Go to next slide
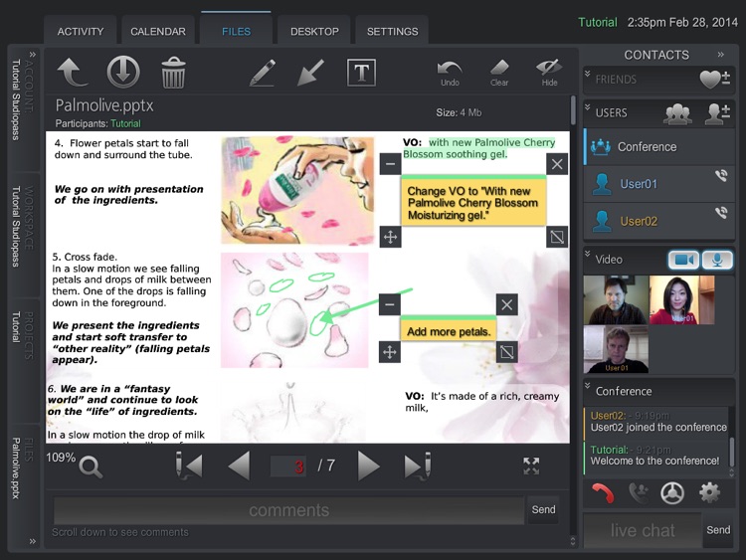Screen dimensions: 746x560 (x=369, y=466)
